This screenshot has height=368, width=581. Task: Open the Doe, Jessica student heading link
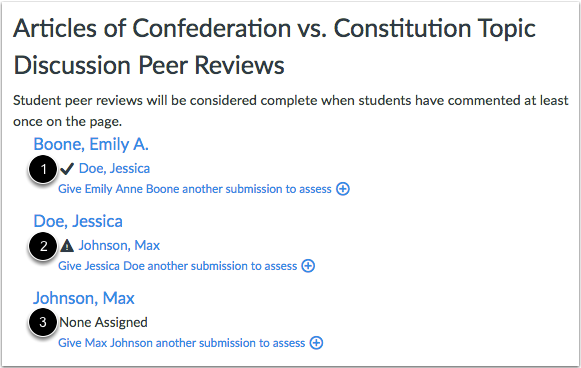click(78, 221)
